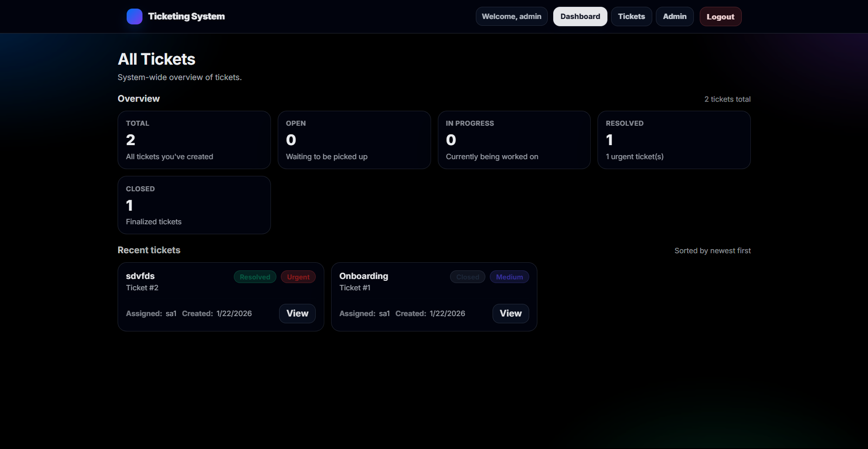This screenshot has width=868, height=449.
Task: Click the IN PROGRESS overview card
Action: pyautogui.click(x=514, y=139)
